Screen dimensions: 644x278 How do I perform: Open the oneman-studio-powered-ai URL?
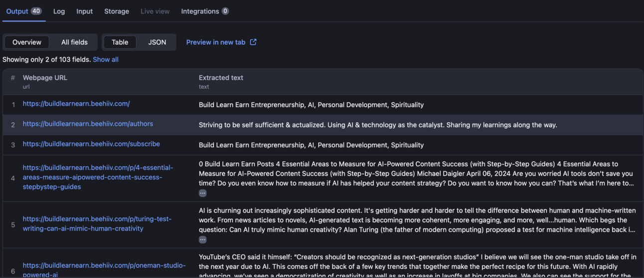point(104,270)
